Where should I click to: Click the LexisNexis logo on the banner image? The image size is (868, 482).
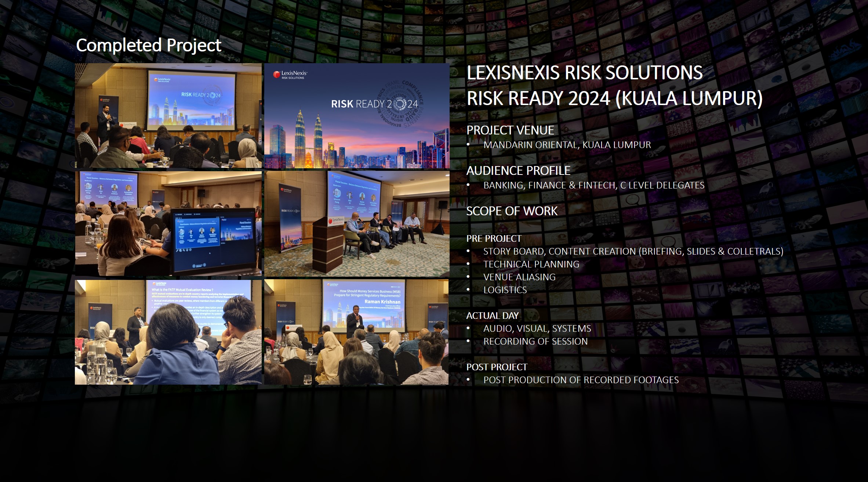[290, 75]
